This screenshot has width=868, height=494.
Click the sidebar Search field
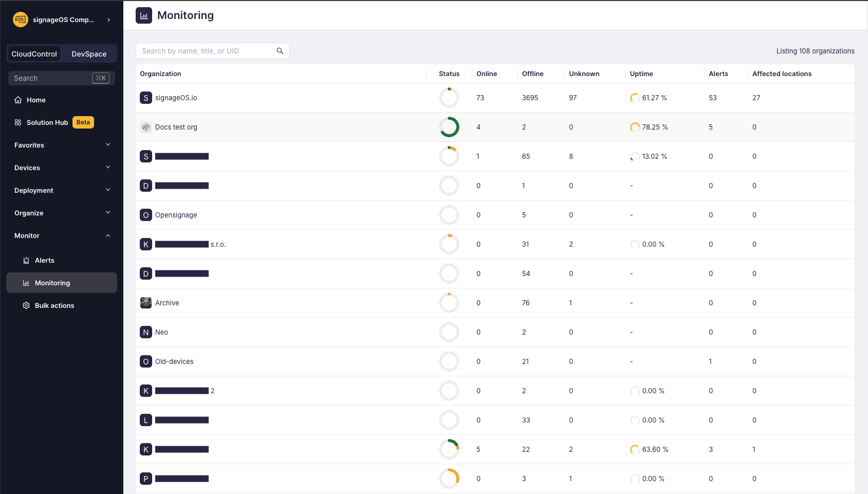(62, 78)
